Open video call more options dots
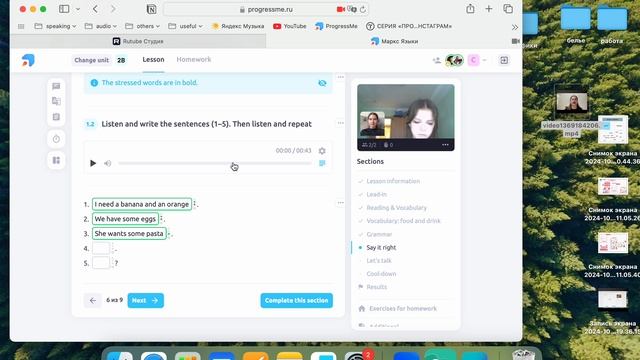 445,145
